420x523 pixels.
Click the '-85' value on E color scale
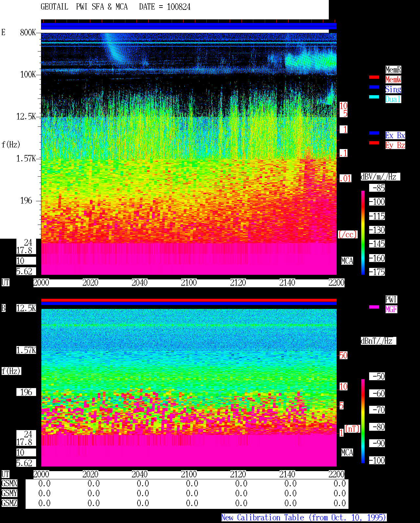click(x=377, y=188)
